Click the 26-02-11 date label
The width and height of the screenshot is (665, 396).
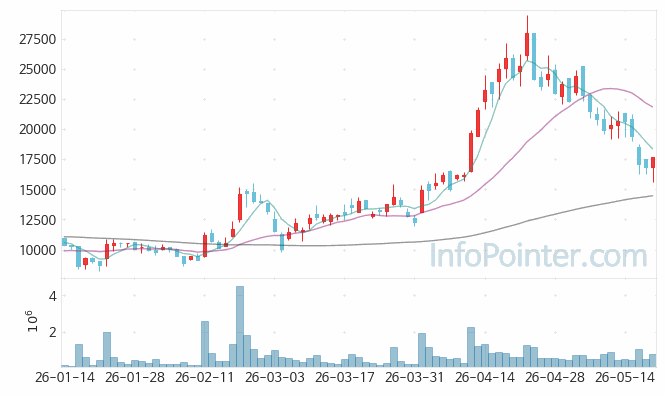coord(204,377)
